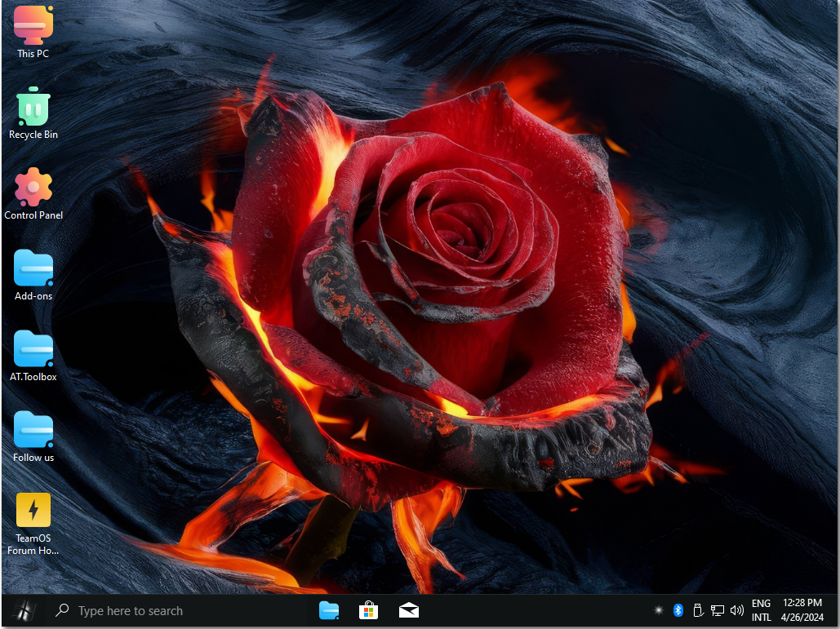Click the star-shaped tray icon

(x=658, y=610)
